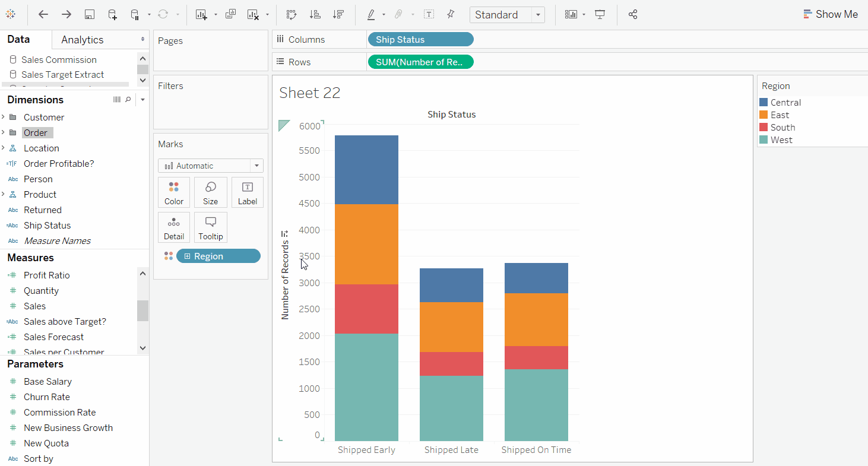Expand the Product hierarchy
This screenshot has height=466, width=868.
click(x=4, y=195)
